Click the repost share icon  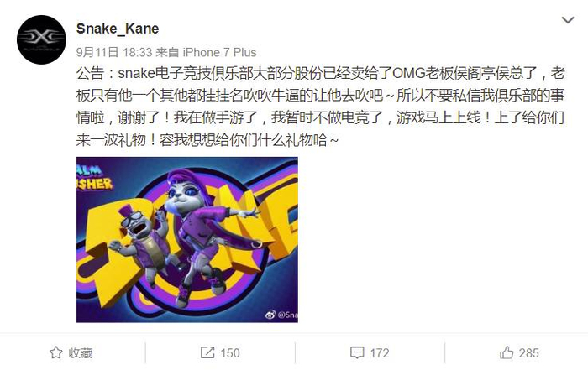tap(207, 352)
